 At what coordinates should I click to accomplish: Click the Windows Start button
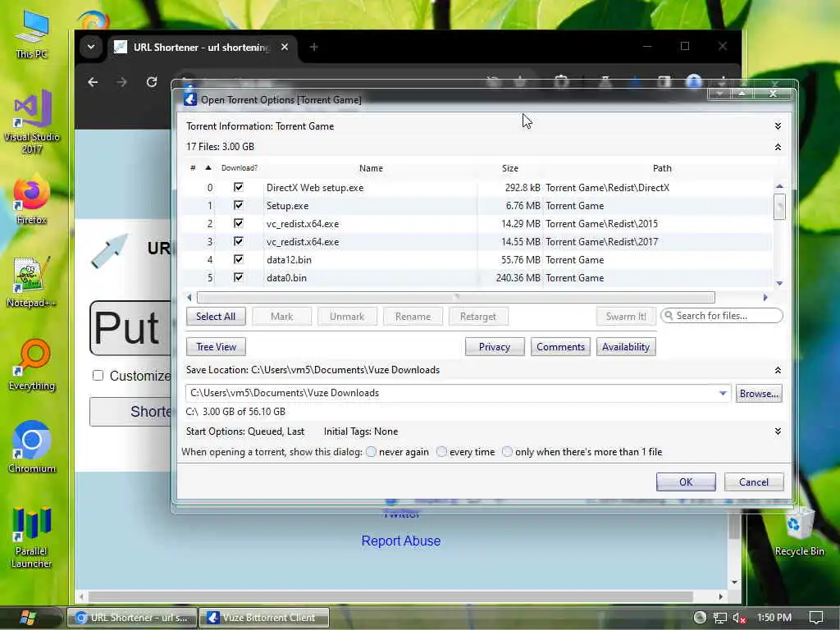pyautogui.click(x=27, y=618)
